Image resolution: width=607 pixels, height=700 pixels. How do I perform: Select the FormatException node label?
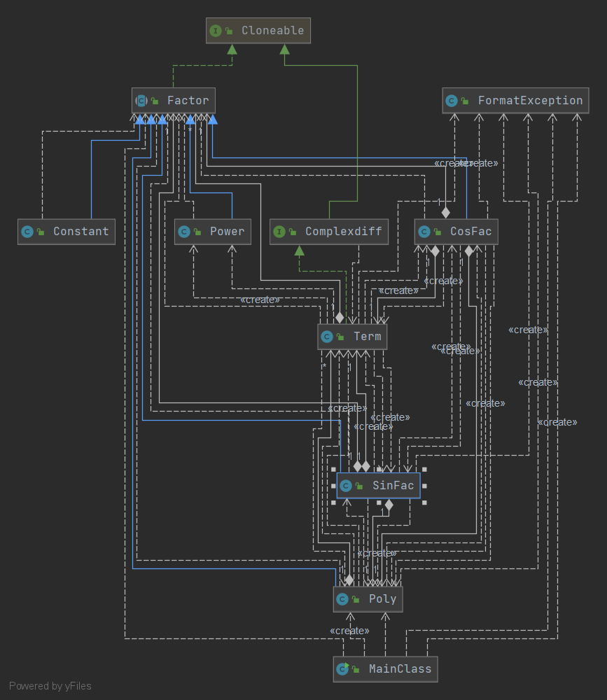pos(530,101)
